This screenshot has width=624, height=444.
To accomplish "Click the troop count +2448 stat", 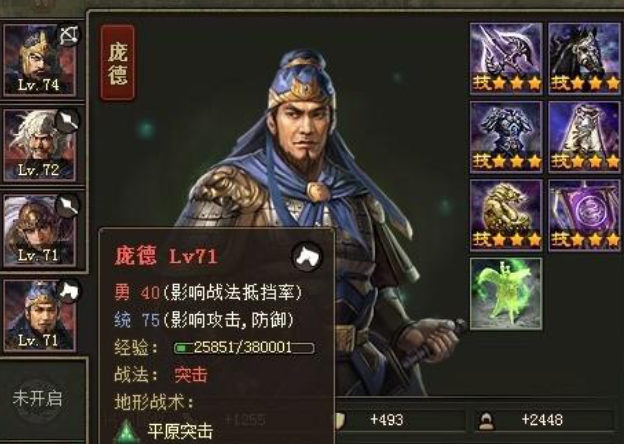I will 544,420.
